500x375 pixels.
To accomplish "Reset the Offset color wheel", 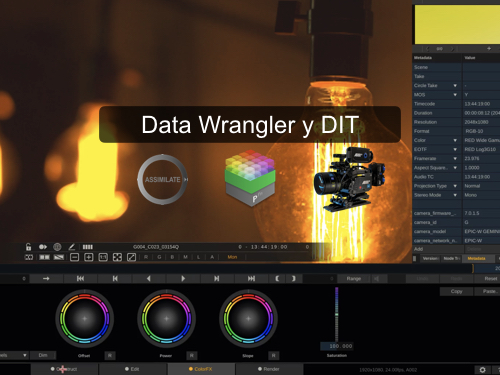I will pyautogui.click(x=110, y=356).
